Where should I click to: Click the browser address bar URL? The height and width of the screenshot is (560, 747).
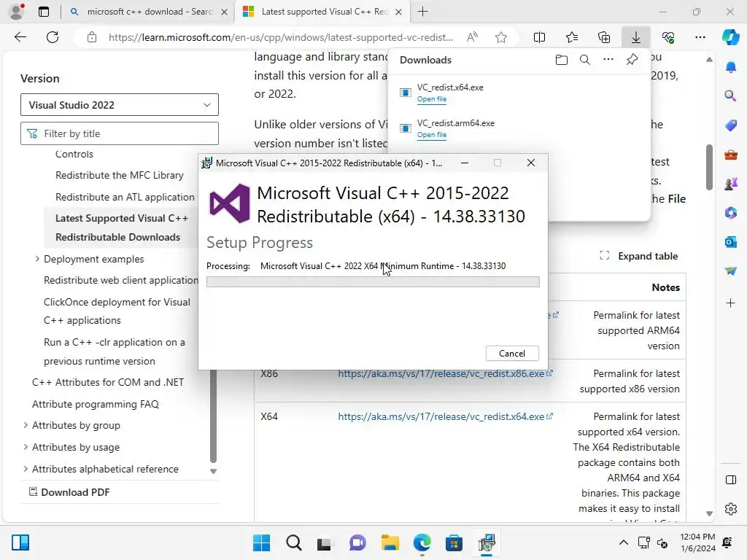click(281, 37)
